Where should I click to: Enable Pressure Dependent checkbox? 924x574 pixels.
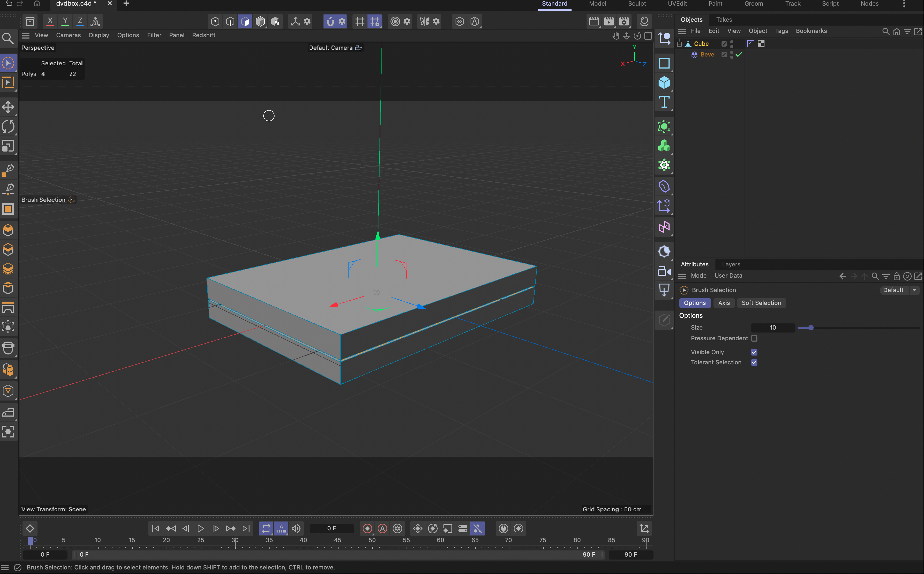click(754, 338)
